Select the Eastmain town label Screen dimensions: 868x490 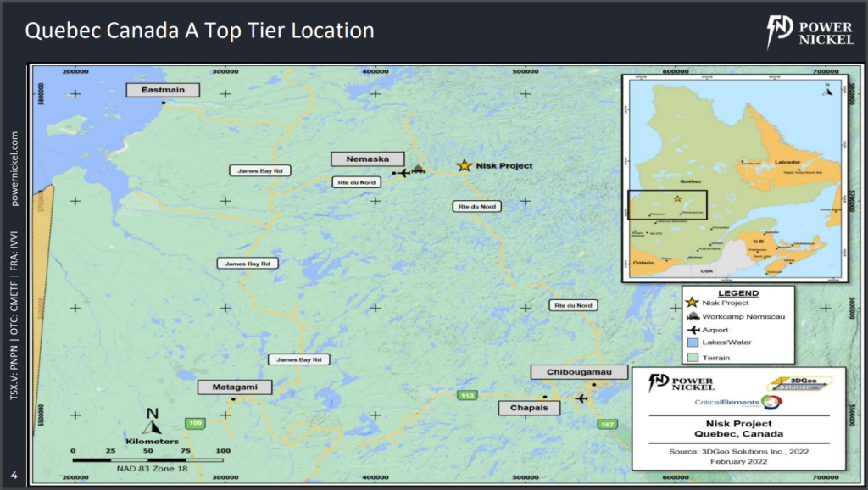coord(163,90)
